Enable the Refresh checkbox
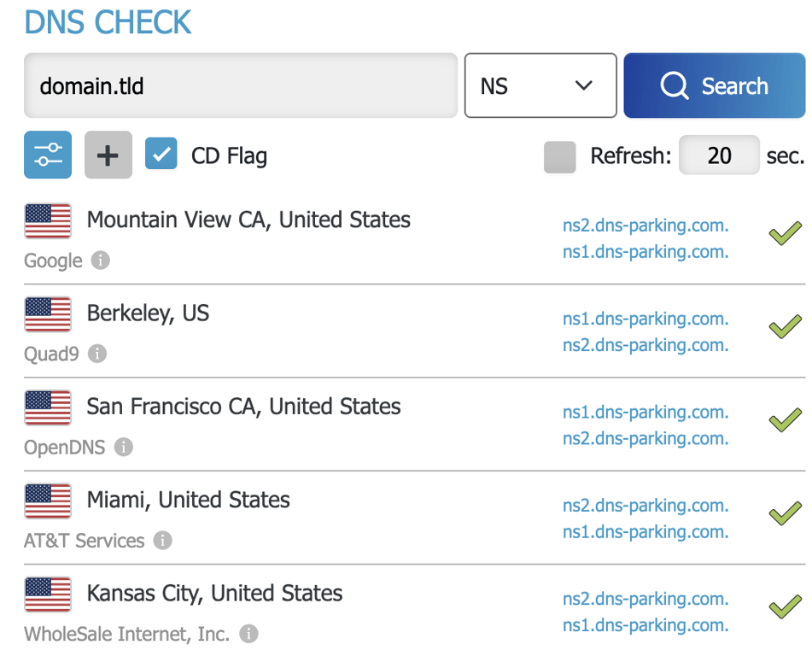Image resolution: width=812 pixels, height=656 pixels. point(560,155)
